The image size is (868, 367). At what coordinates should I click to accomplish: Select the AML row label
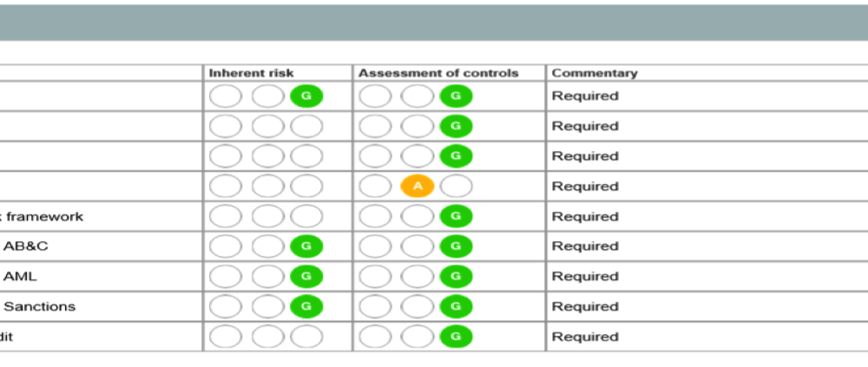tap(21, 276)
